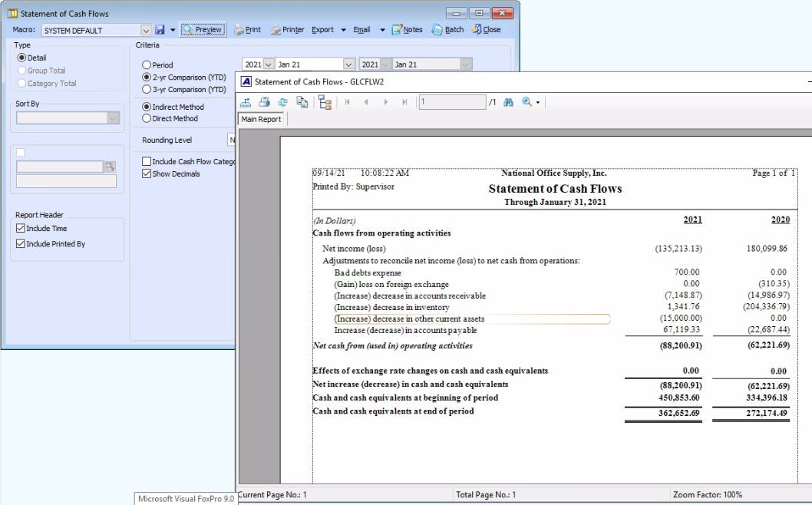812x505 pixels.
Task: Select 2-yr Comparison (YTD) option
Action: [x=147, y=78]
